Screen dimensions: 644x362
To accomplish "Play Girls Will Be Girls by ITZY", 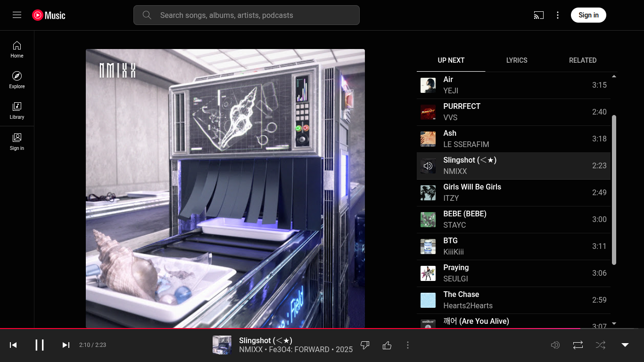I will point(513,193).
